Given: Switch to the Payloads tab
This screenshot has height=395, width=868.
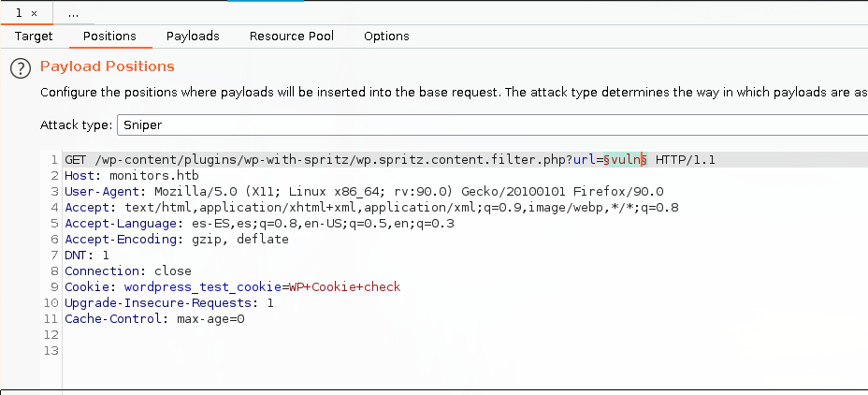Looking at the screenshot, I should tap(193, 37).
